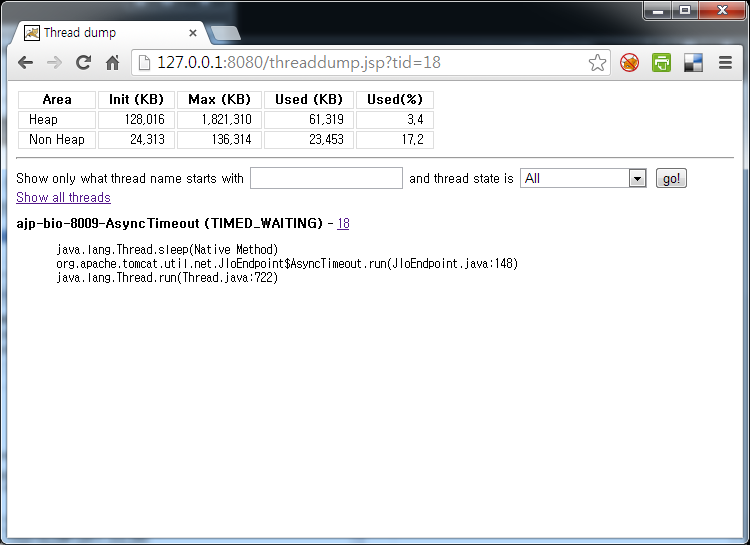This screenshot has width=750, height=545.
Task: Go to the browser home page
Action: click(x=112, y=63)
